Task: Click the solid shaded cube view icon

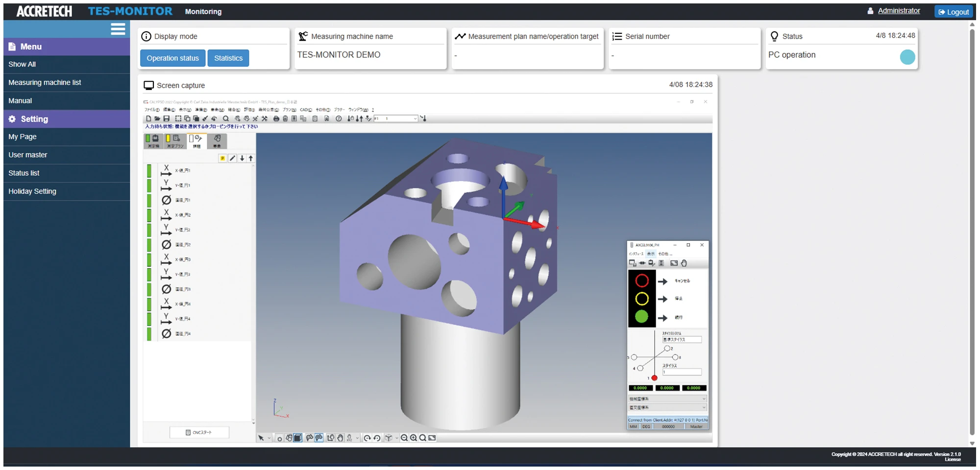Action: pos(297,438)
